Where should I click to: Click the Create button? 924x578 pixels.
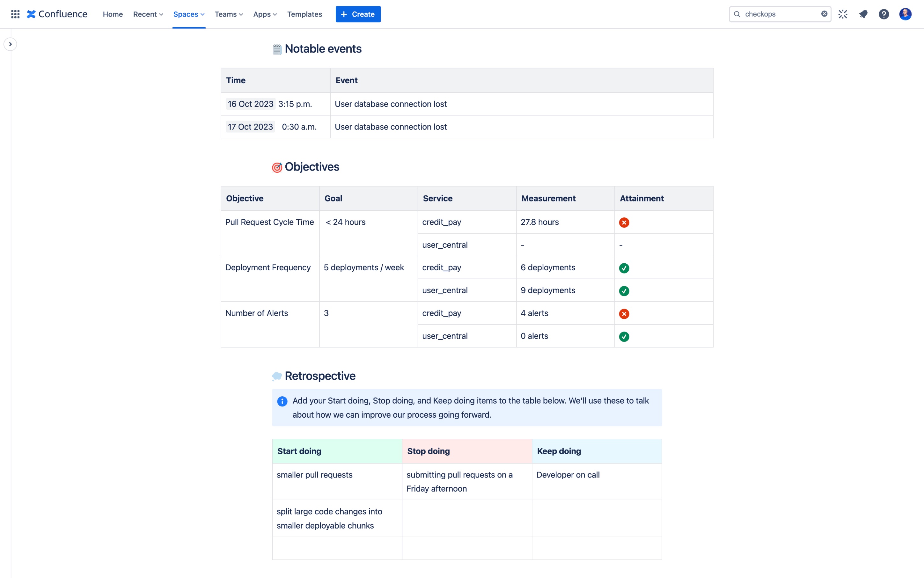(358, 14)
